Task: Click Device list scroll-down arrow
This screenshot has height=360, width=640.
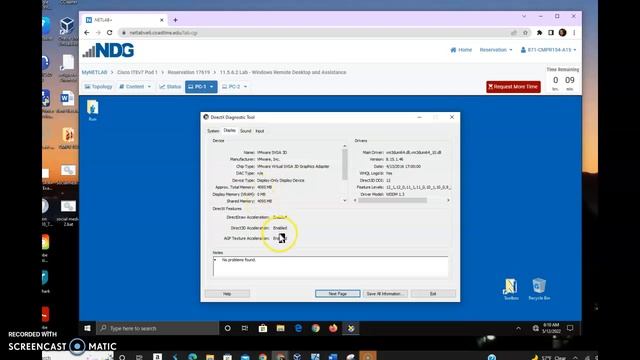Action: 345,200
